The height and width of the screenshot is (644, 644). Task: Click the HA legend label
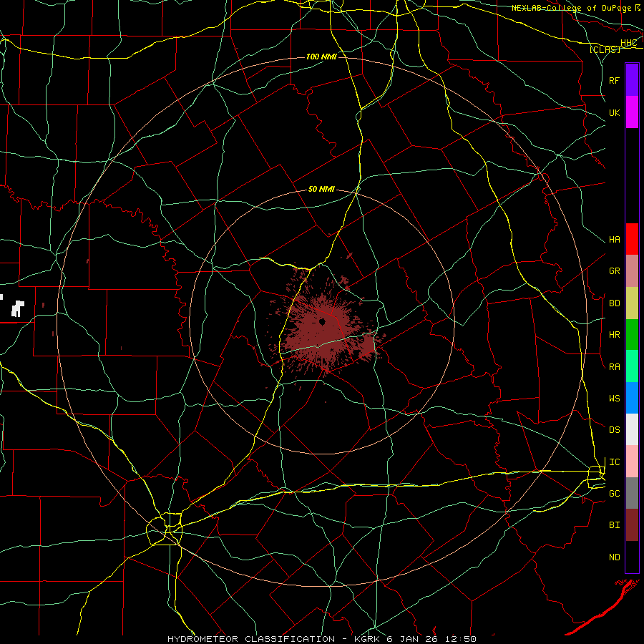tap(615, 240)
